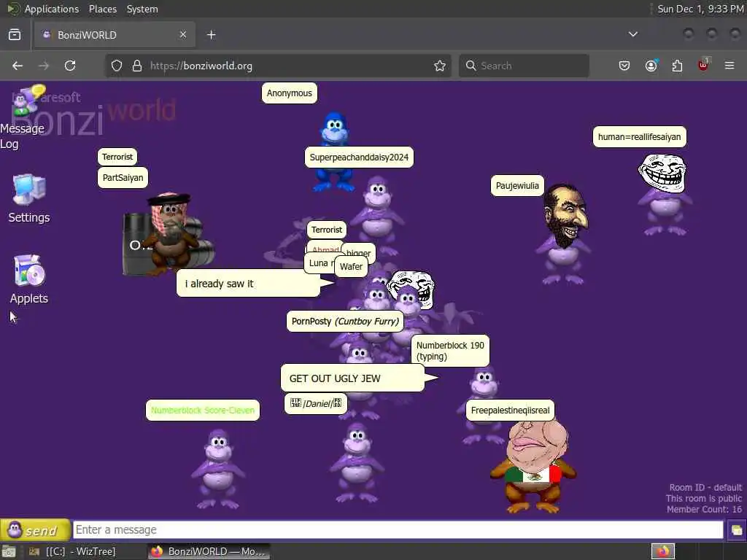Open the Places menu
Screen dimensions: 747x560
102,9
